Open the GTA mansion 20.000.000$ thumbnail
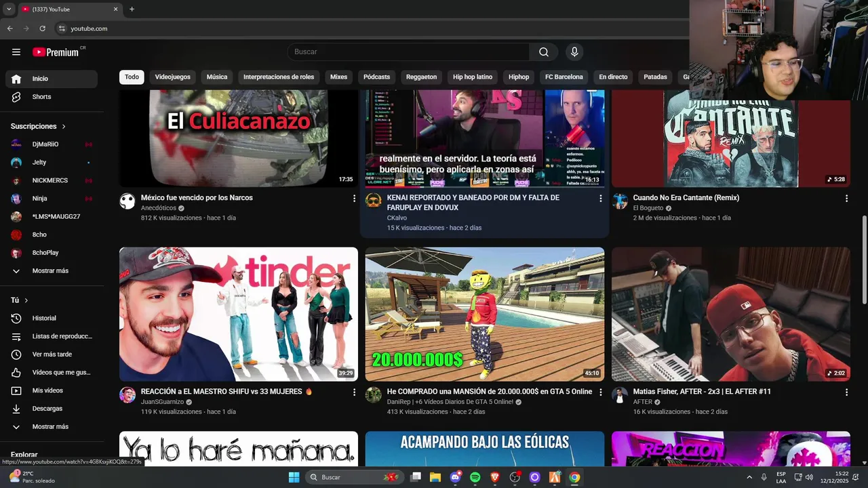 (485, 314)
